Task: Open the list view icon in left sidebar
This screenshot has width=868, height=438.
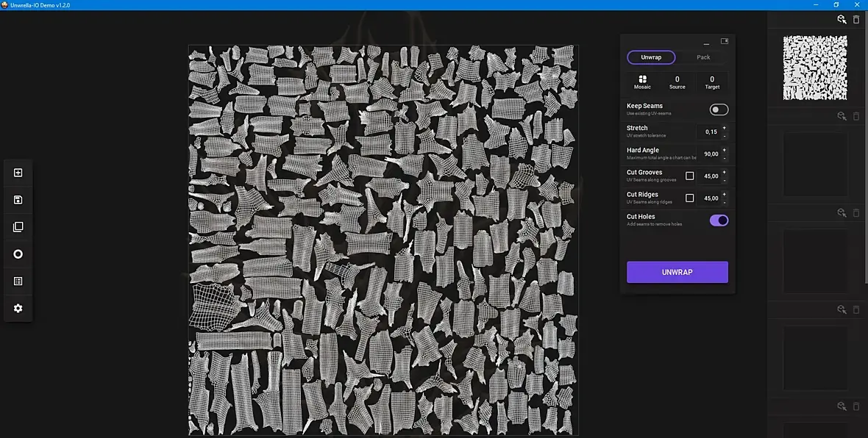Action: (x=18, y=281)
